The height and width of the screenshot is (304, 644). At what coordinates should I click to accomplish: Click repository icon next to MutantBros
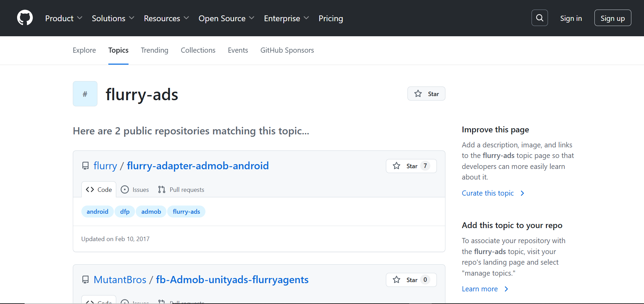click(85, 280)
